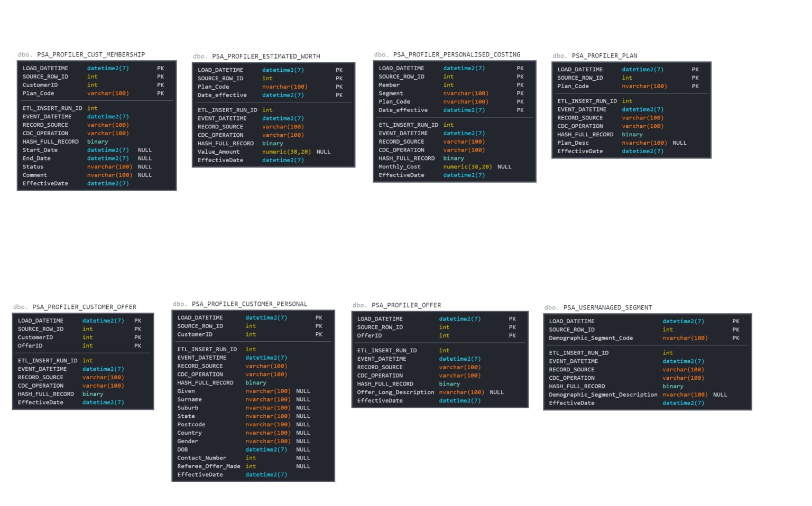Select the PSA_PROFILER_CUST_MEMBERSHIP table header

pos(90,54)
